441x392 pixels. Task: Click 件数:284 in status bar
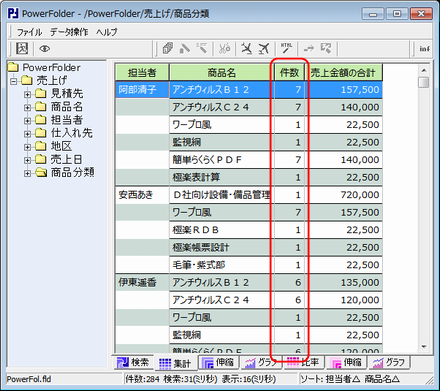(142, 379)
